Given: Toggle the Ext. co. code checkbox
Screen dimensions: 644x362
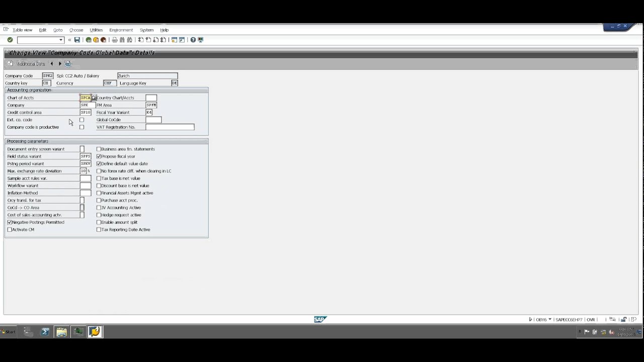Looking at the screenshot, I should click(x=82, y=120).
